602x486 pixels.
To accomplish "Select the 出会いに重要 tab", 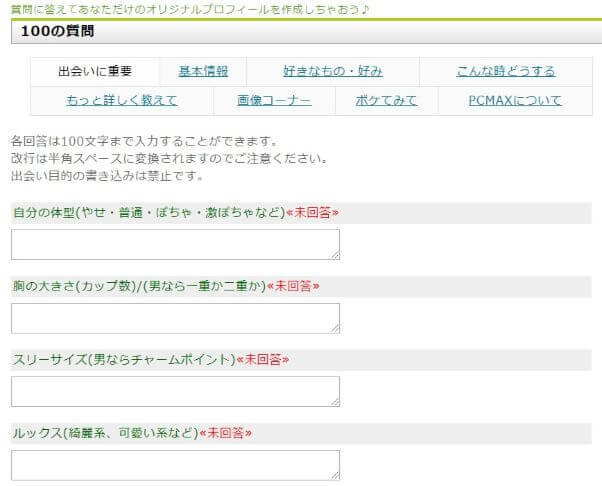I will tap(95, 72).
